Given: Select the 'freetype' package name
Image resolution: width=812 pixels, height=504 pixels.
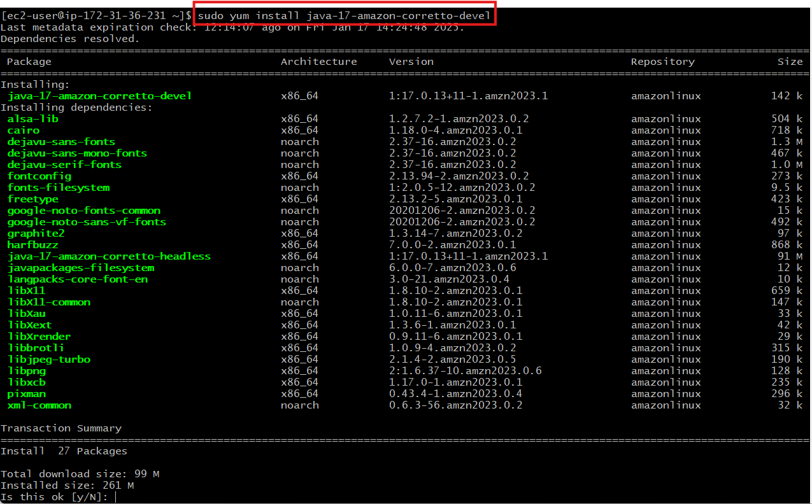Looking at the screenshot, I should 32,199.
